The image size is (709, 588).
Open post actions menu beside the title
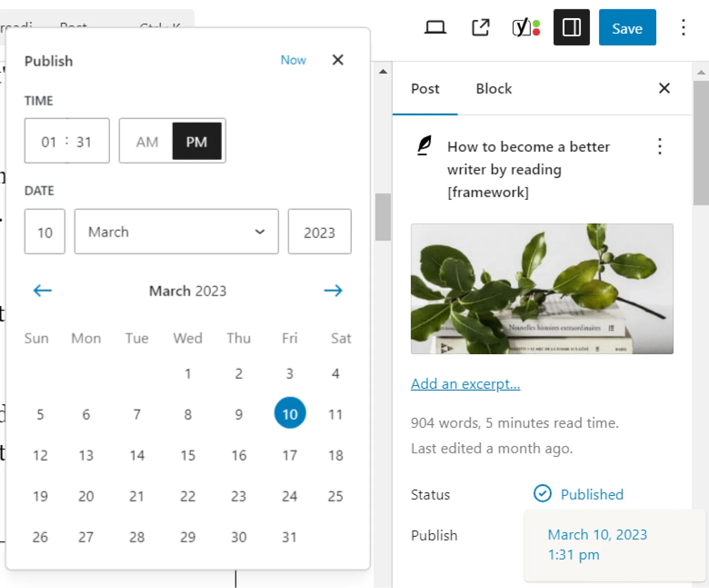(x=660, y=146)
